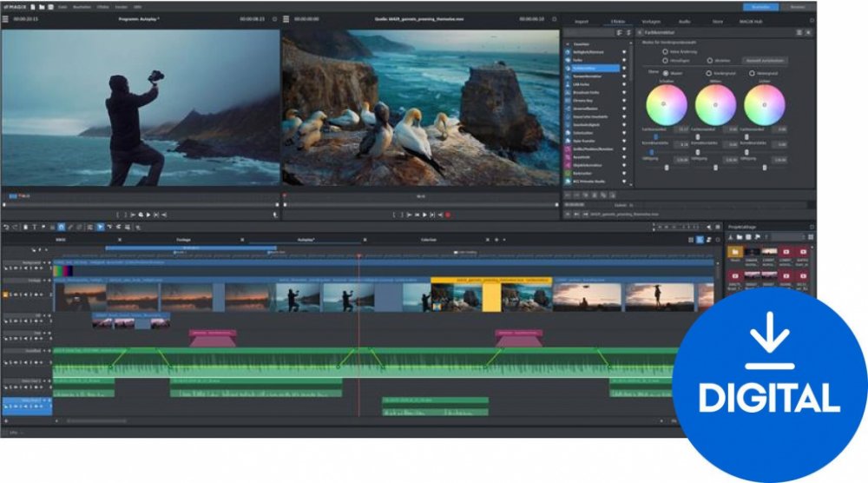Screen dimensions: 868x483
Task: Click the Schatten color wheel
Action: click(667, 105)
